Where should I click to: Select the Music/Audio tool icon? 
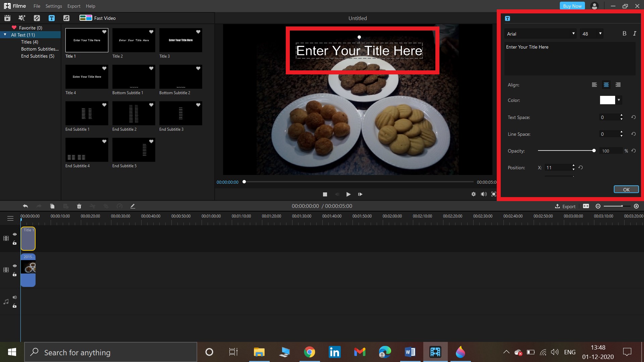(66, 18)
